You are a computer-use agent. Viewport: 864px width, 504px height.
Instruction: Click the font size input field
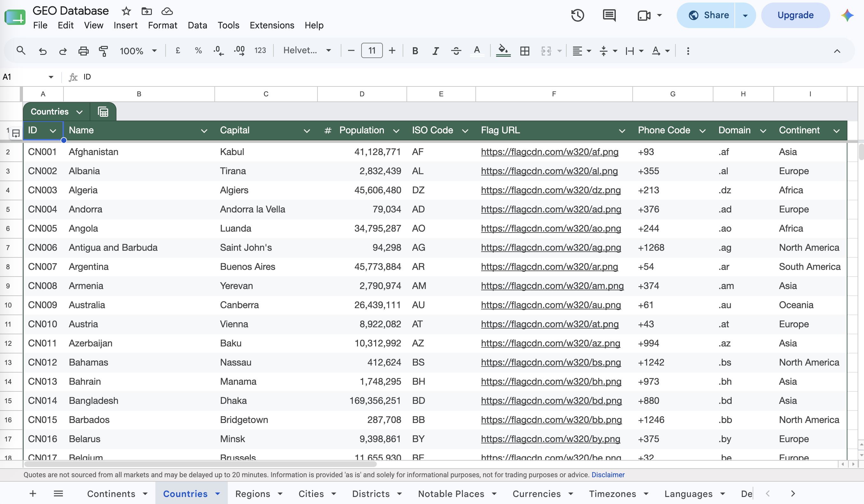(372, 51)
